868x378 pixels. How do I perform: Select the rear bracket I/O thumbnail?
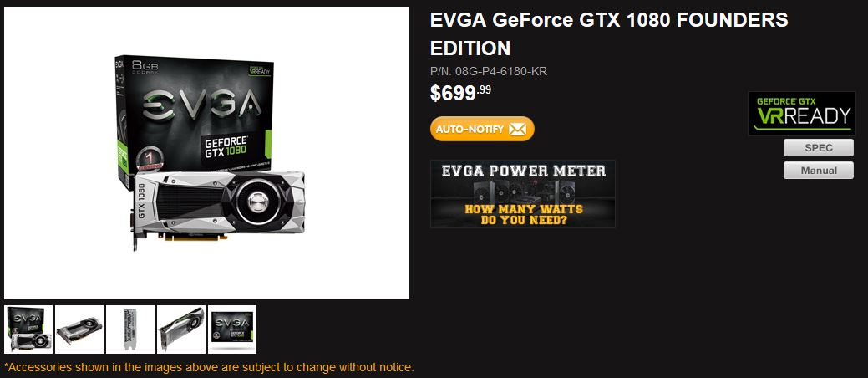130,329
